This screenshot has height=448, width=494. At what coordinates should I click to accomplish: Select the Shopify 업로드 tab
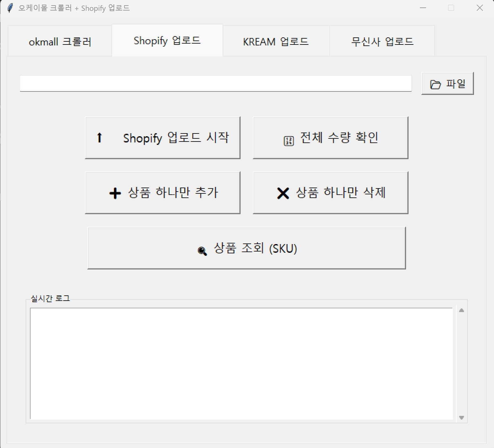pyautogui.click(x=167, y=40)
